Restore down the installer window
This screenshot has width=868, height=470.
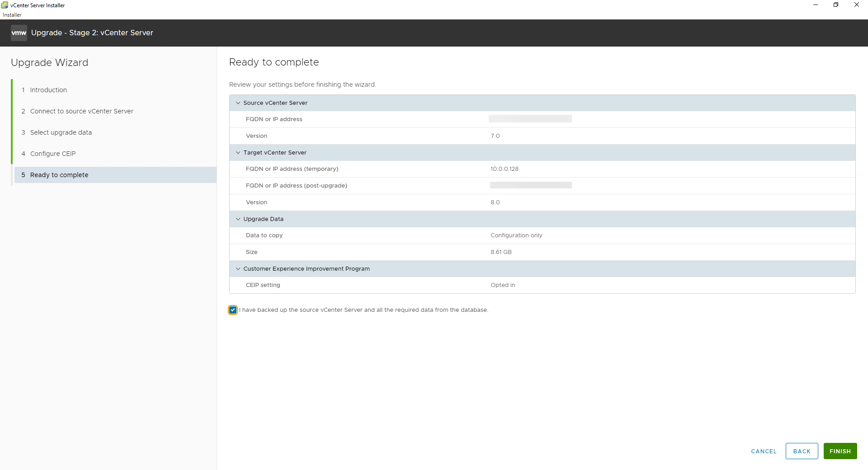coord(836,5)
